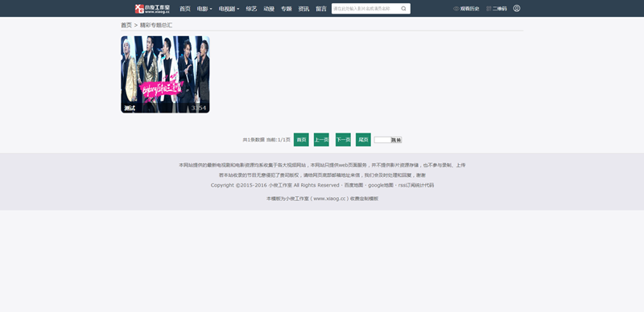644x312 pixels.
Task: Click the eye icon beside 观看历史
Action: pos(456,9)
